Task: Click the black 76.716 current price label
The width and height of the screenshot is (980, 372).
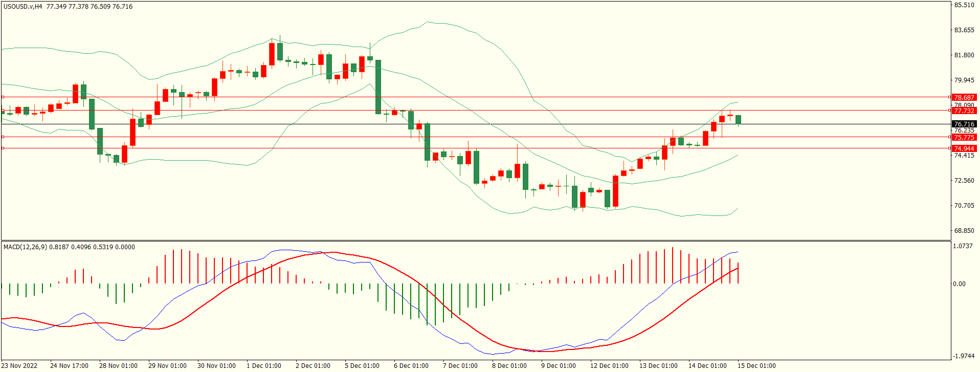Action: point(964,124)
